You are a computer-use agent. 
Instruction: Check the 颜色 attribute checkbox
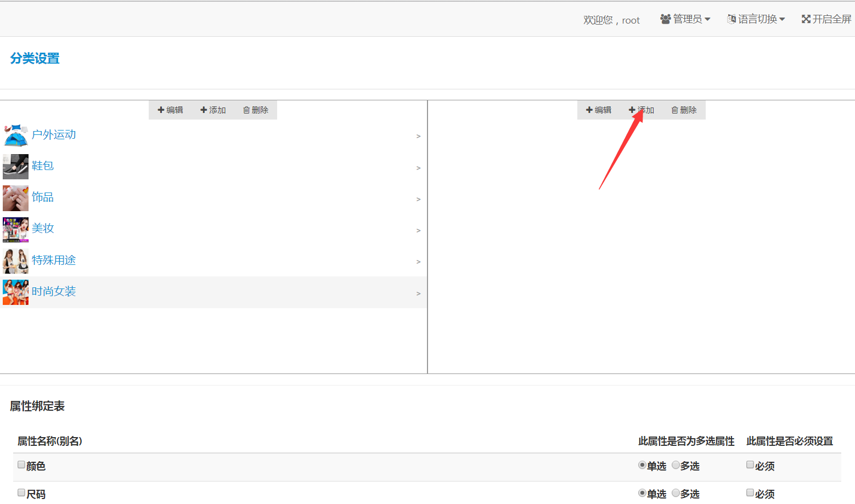coord(21,465)
